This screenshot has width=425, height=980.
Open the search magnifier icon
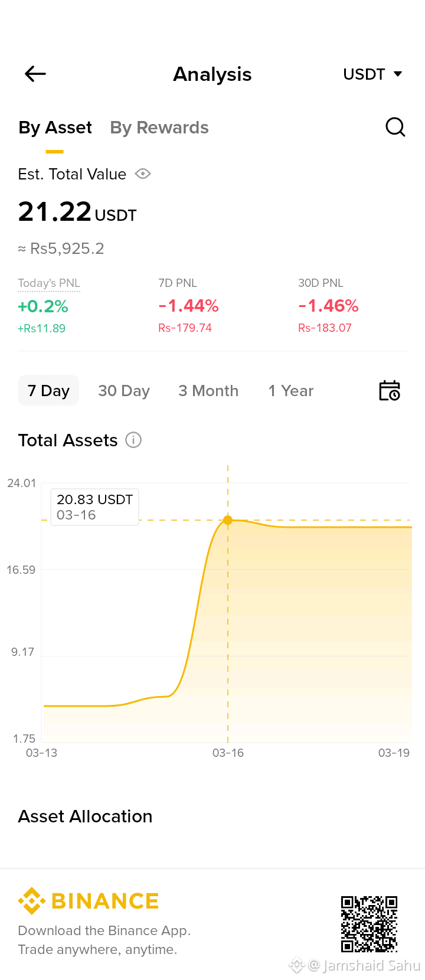395,127
